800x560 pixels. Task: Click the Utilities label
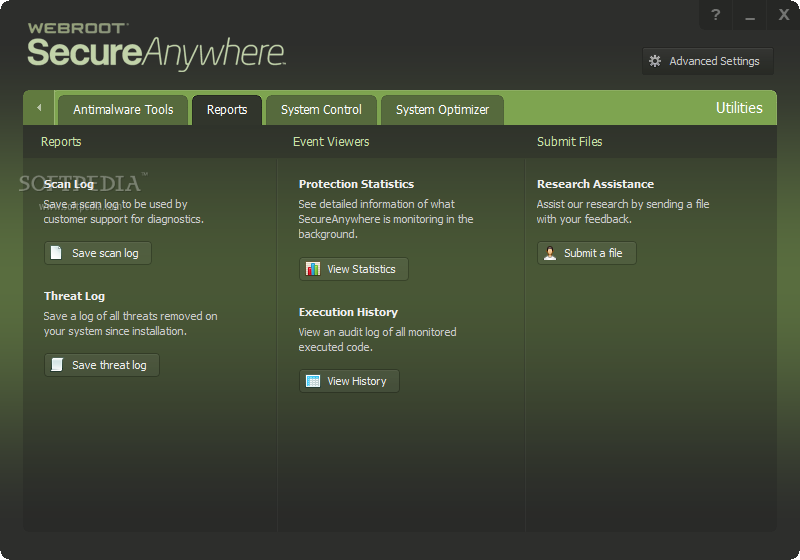pyautogui.click(x=739, y=108)
